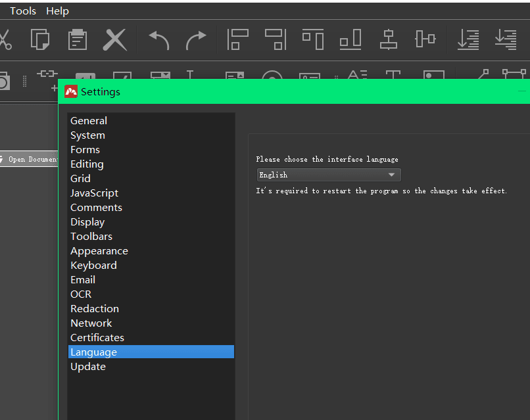The width and height of the screenshot is (530, 420).
Task: Open the interface language dropdown
Action: (328, 175)
